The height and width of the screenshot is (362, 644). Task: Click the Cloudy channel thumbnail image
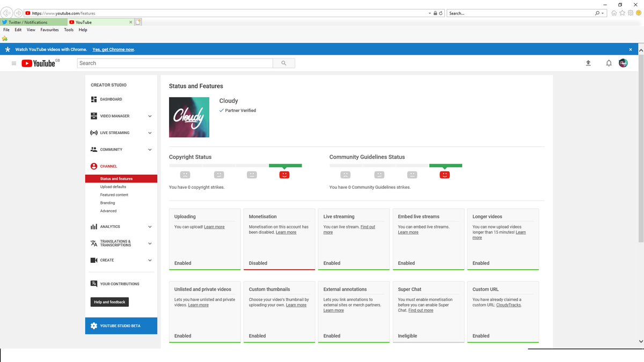pos(189,117)
